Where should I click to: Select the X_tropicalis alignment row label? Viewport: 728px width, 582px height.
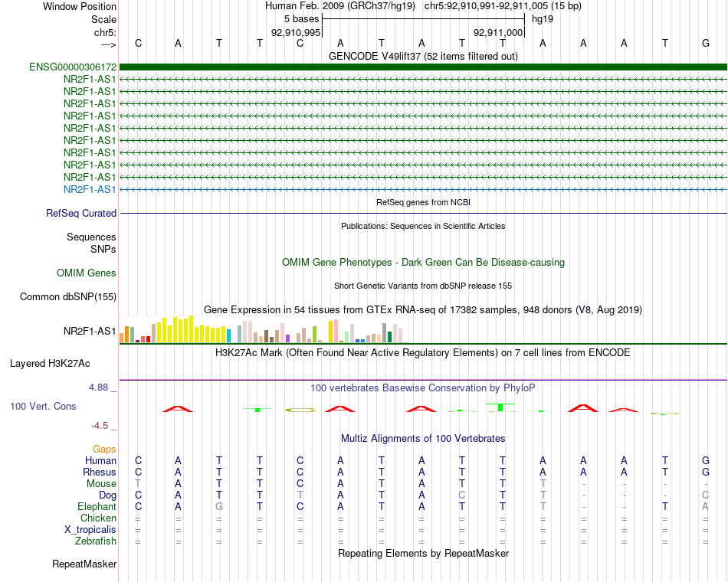point(90,530)
